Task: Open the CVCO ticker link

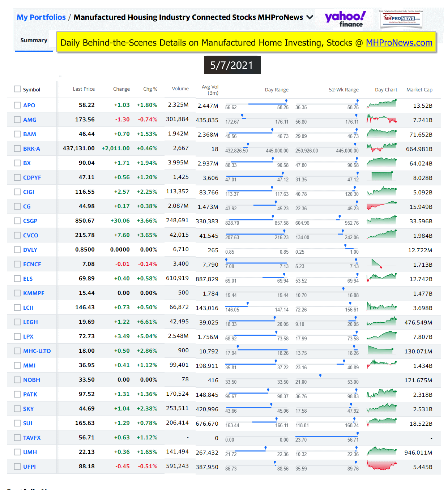Action: point(31,235)
